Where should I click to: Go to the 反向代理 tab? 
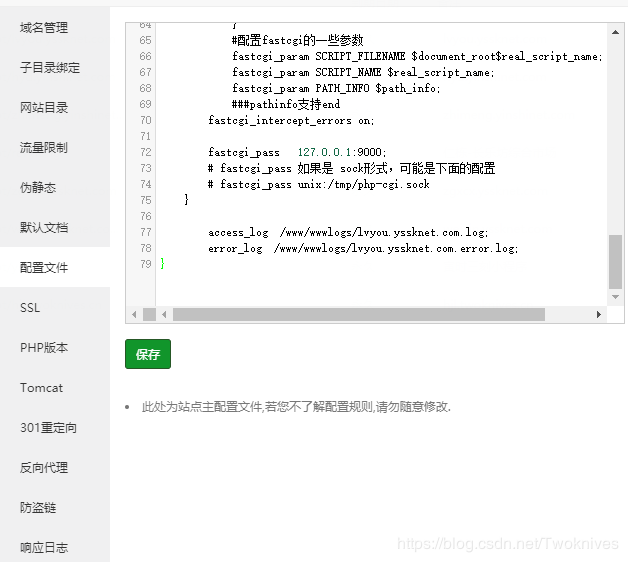click(x=44, y=467)
